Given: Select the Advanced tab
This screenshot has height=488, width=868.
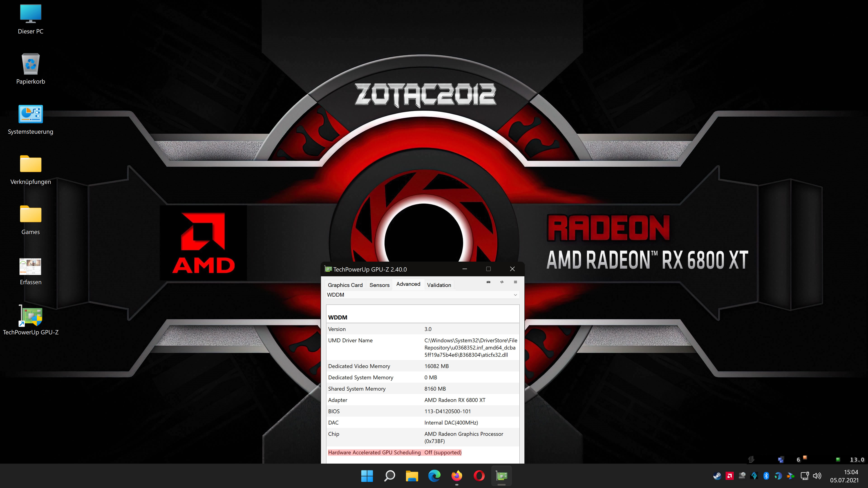Looking at the screenshot, I should [x=408, y=284].
